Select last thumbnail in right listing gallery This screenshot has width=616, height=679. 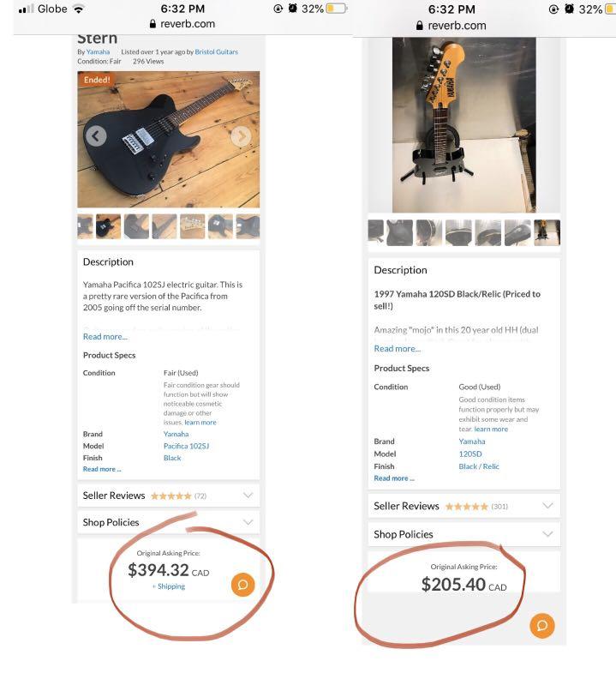point(547,232)
